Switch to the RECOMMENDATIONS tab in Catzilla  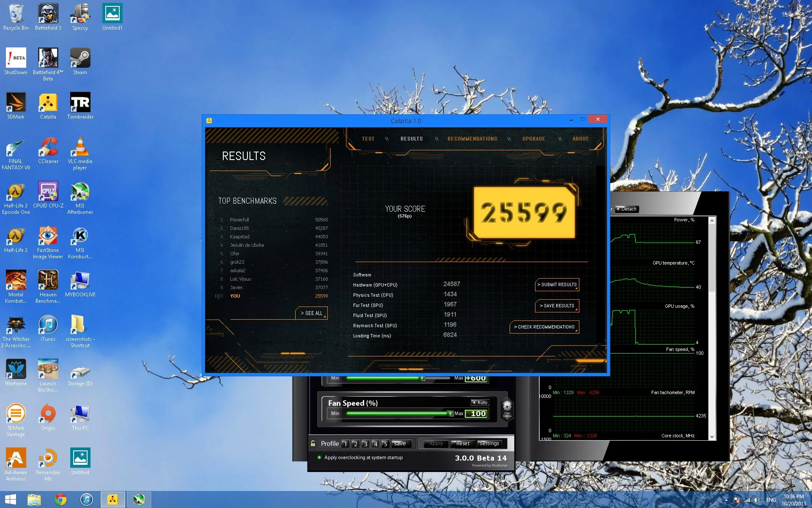(472, 139)
